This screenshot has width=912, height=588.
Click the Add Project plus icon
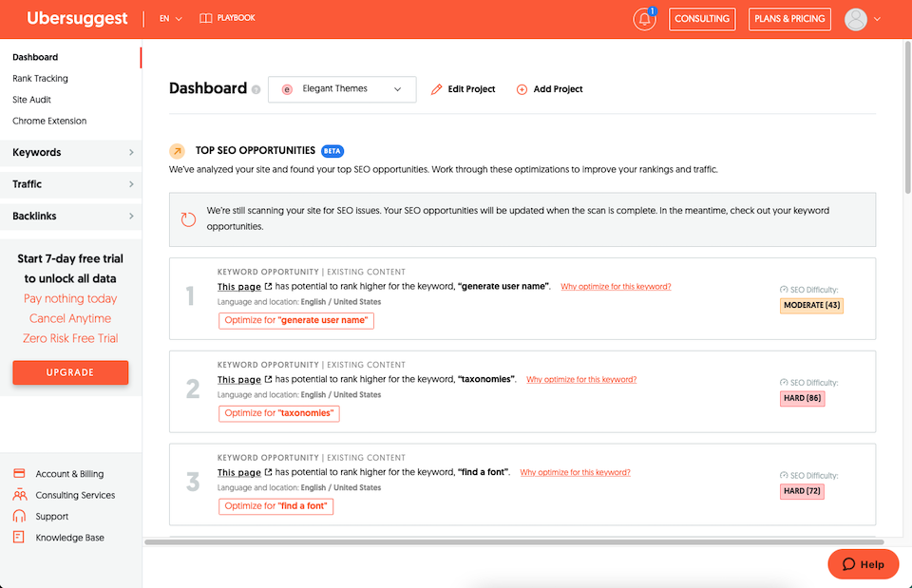tap(522, 89)
